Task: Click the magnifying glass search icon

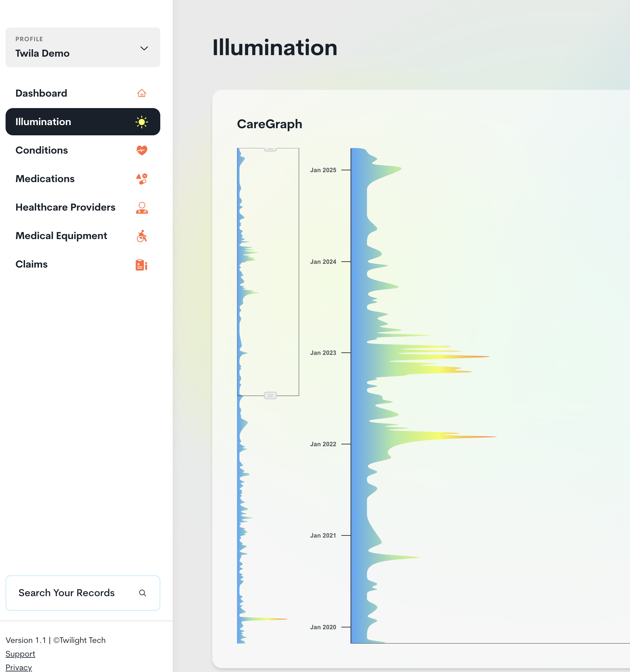Action: click(143, 593)
